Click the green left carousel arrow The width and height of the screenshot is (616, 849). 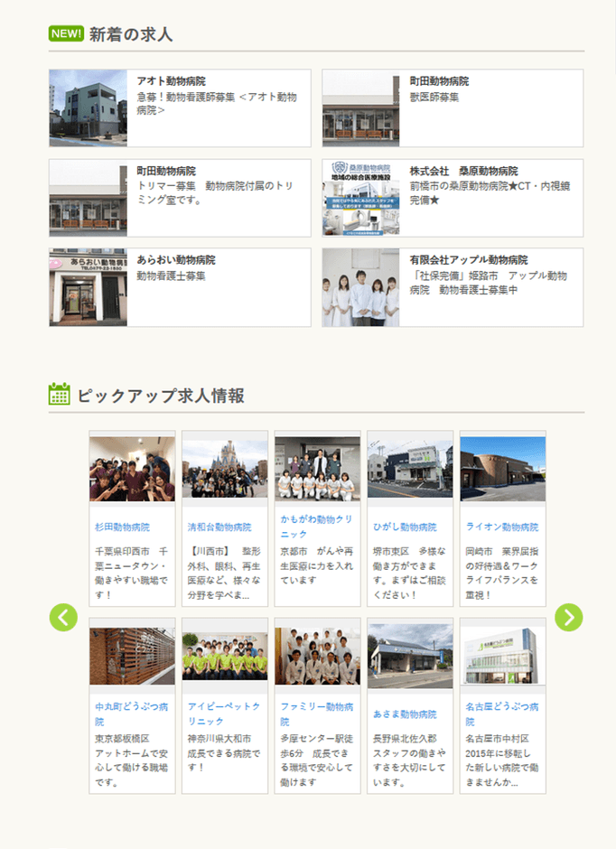click(63, 618)
